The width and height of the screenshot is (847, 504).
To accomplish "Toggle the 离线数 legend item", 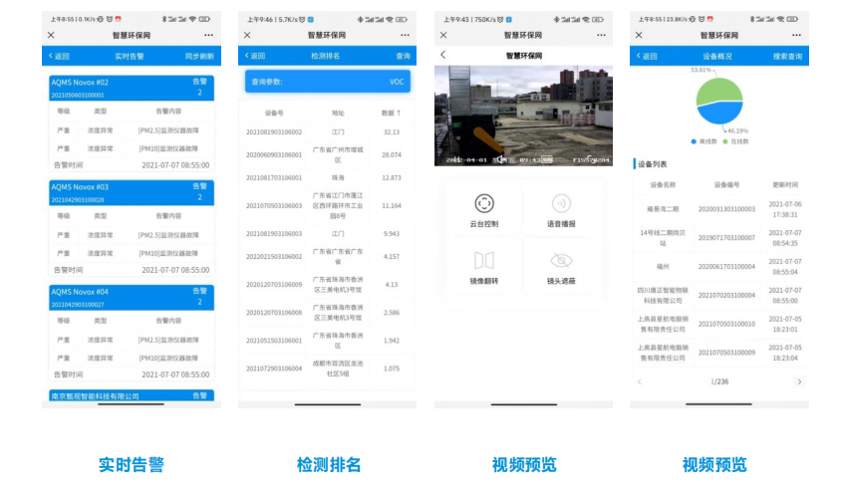I will coord(705,141).
